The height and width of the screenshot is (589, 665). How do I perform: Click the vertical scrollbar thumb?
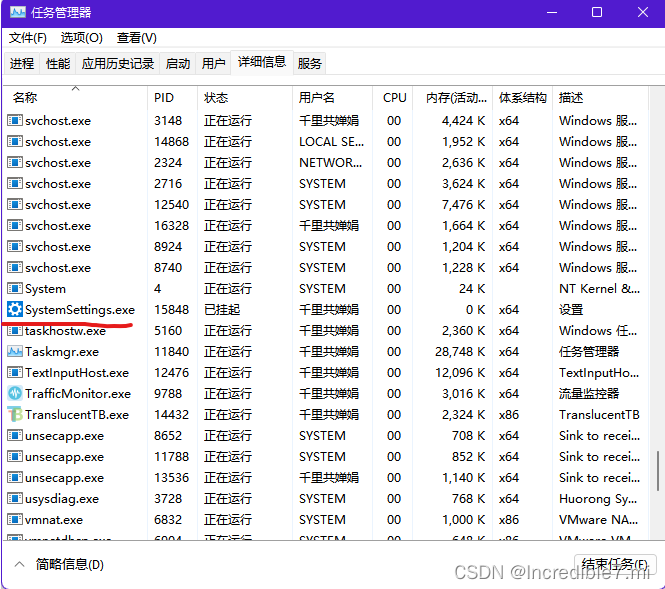pos(657,471)
